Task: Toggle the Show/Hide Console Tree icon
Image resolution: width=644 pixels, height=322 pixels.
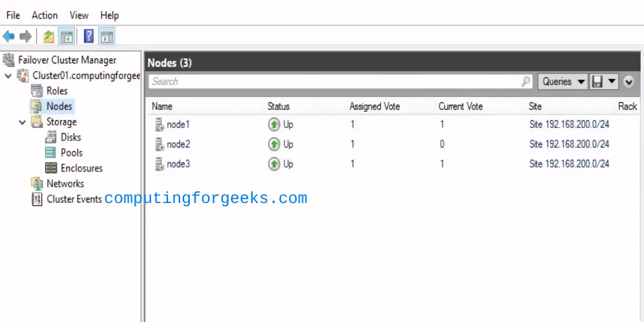Action: coord(66,36)
